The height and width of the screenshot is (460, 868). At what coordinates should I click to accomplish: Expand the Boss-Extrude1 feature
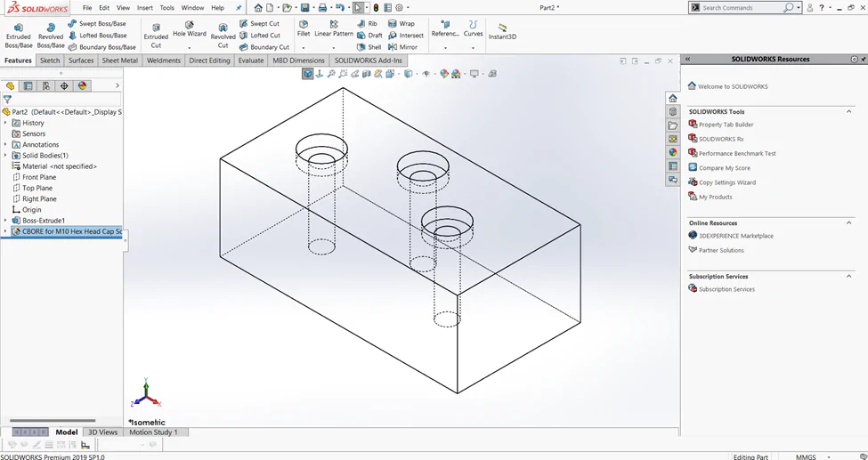5,221
